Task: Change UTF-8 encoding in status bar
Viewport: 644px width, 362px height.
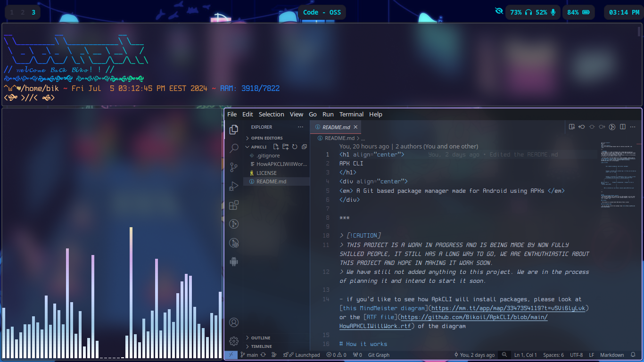Action: (576, 355)
